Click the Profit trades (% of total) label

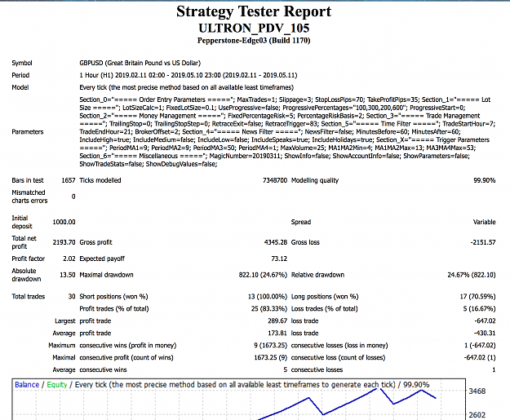coord(114,309)
